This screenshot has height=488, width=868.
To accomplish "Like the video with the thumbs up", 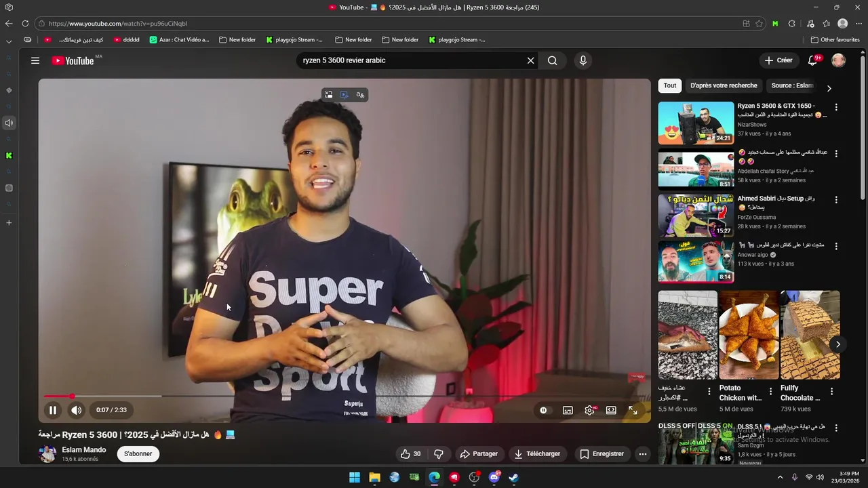I will (x=411, y=454).
